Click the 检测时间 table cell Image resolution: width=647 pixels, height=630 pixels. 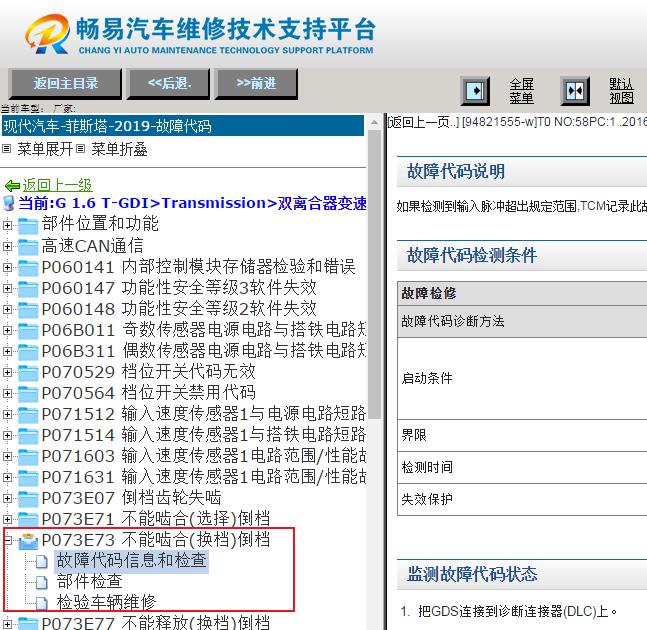pos(522,467)
